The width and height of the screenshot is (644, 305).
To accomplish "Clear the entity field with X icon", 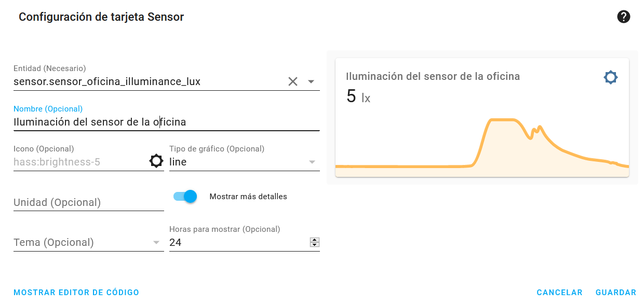I will pos(293,81).
